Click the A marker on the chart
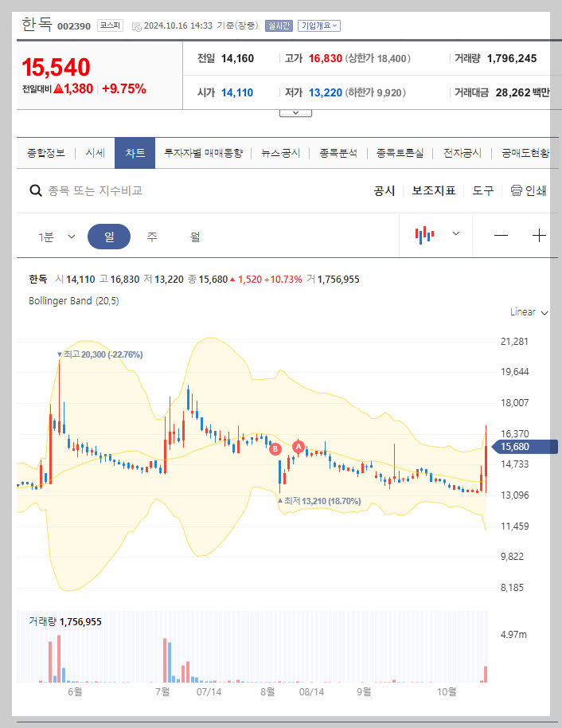Screen dimensions: 562x728 pyautogui.click(x=299, y=446)
